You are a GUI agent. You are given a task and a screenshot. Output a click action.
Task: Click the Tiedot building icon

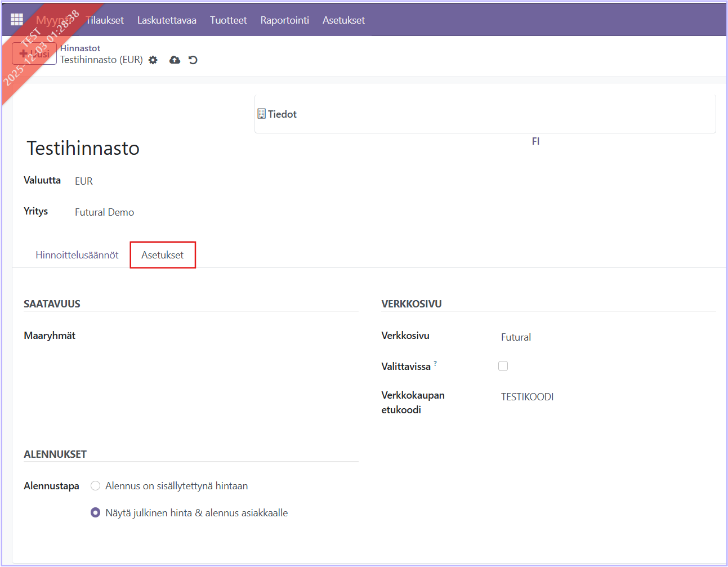point(261,114)
